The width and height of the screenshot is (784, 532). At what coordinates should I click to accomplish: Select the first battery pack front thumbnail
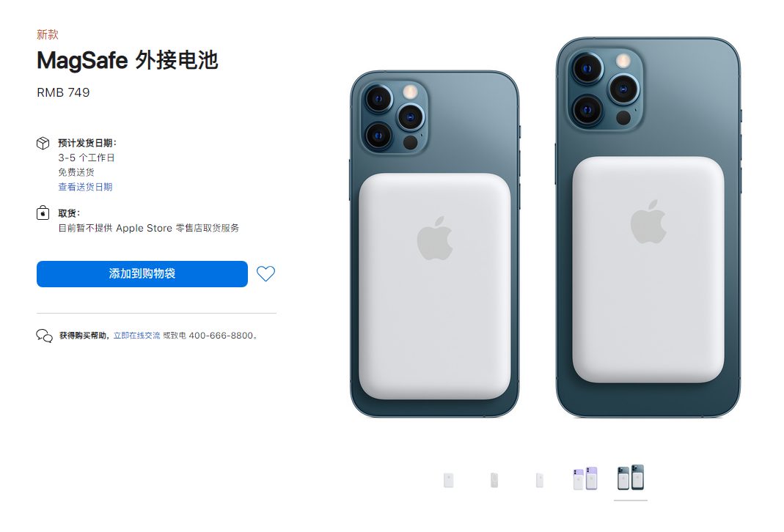coord(449,480)
